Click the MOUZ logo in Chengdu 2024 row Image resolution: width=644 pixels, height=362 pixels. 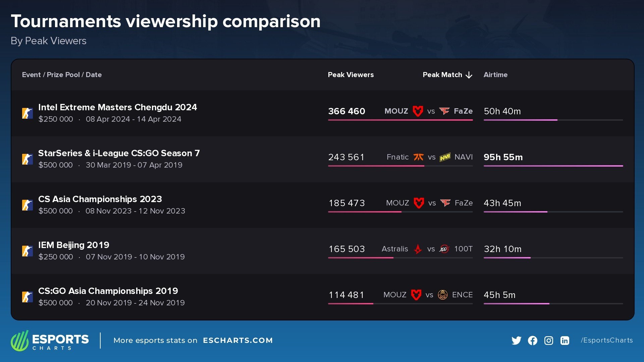click(418, 111)
